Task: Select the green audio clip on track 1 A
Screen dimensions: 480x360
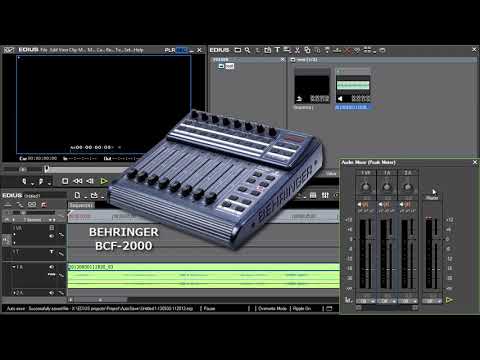Action: pos(203,276)
